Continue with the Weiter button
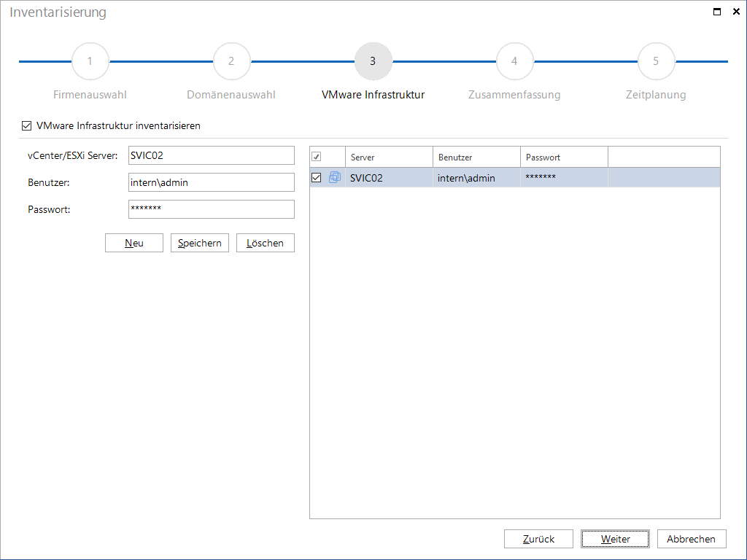The height and width of the screenshot is (560, 747). click(615, 539)
